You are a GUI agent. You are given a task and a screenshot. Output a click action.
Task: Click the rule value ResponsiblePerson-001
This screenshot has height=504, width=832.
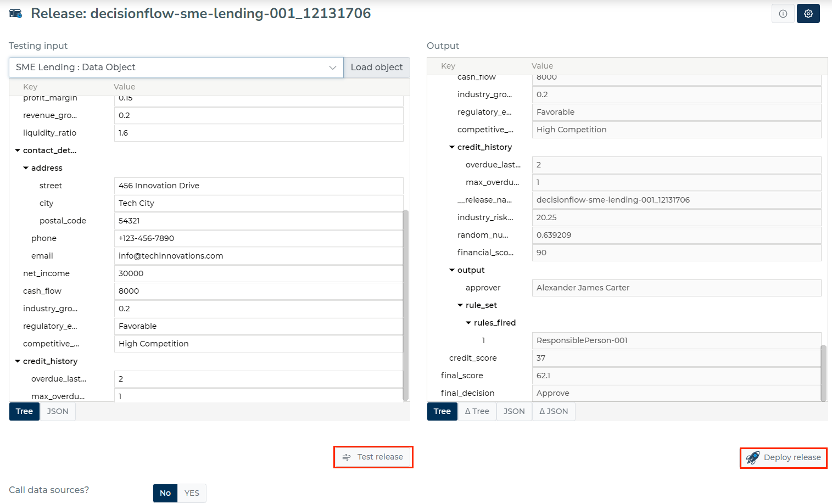pos(677,340)
